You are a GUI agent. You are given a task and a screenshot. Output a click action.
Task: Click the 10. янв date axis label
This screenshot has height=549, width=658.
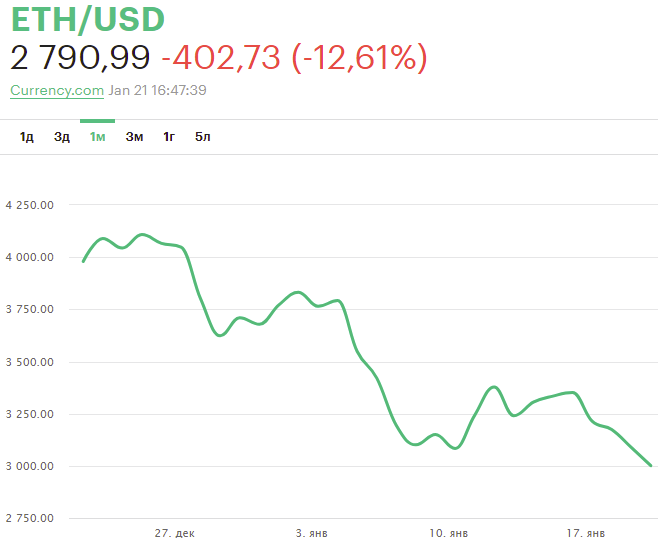tap(449, 533)
